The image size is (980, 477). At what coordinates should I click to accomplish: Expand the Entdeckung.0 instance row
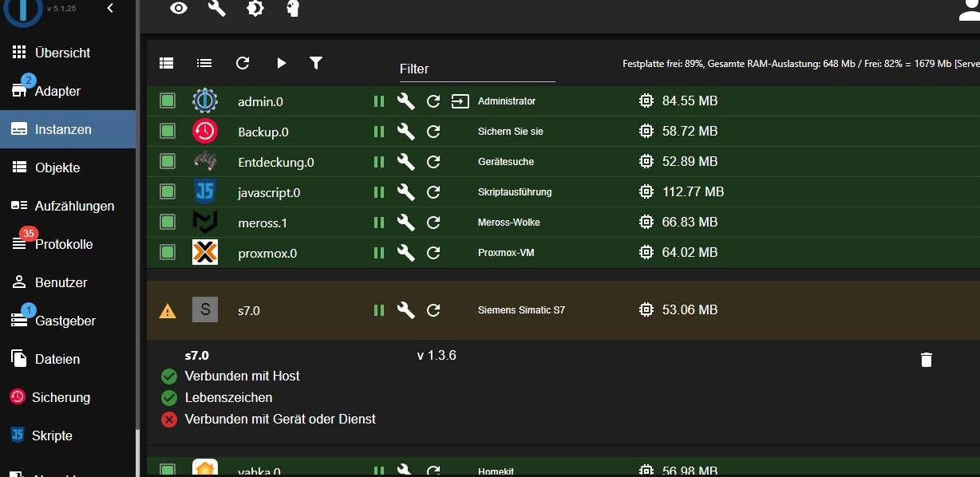[x=276, y=163]
